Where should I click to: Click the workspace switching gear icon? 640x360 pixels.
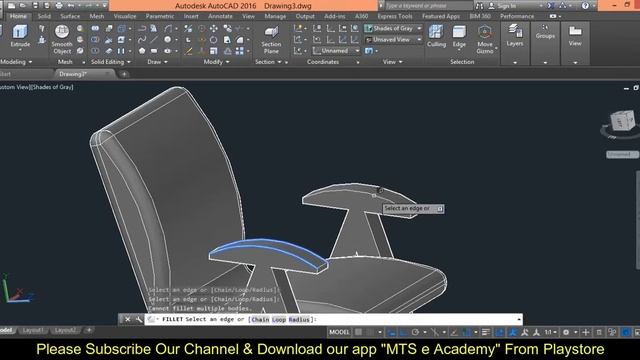coord(566,332)
